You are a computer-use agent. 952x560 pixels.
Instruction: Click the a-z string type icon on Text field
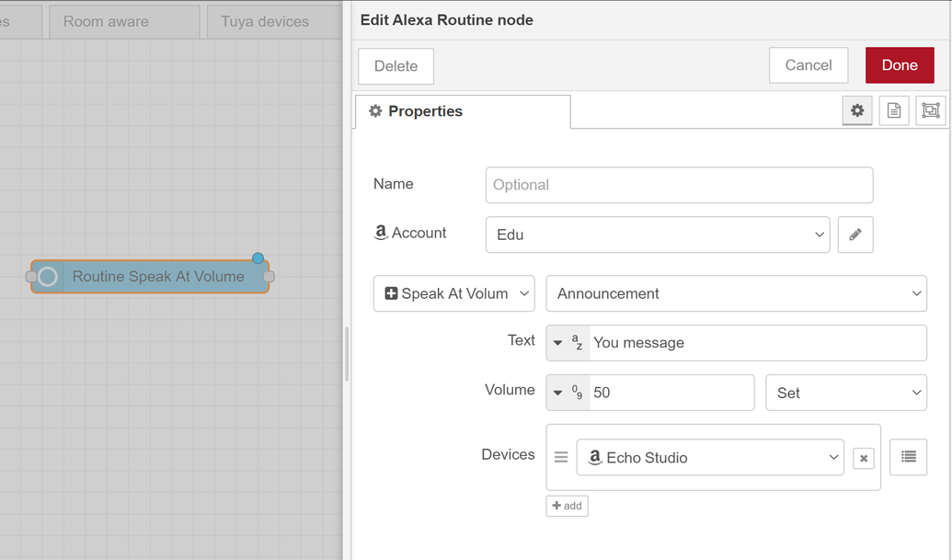[x=577, y=342]
